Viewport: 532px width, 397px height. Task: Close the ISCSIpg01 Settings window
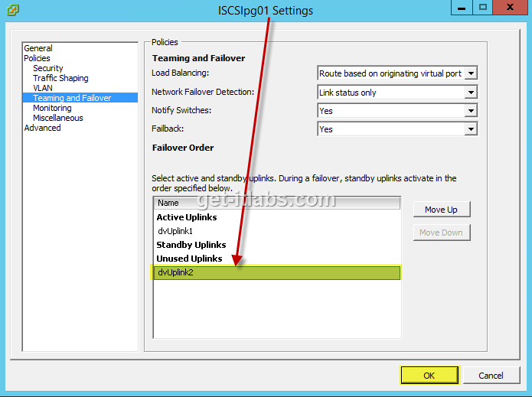click(510, 8)
